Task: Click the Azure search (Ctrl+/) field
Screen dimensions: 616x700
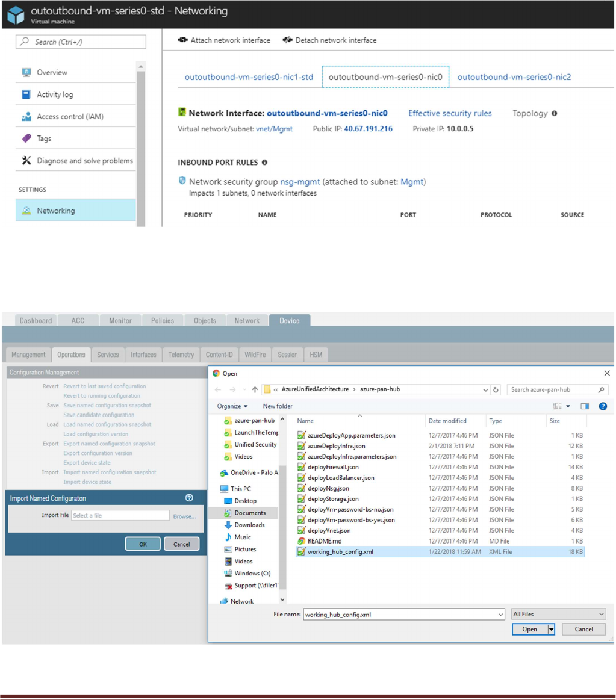Action: (x=81, y=42)
